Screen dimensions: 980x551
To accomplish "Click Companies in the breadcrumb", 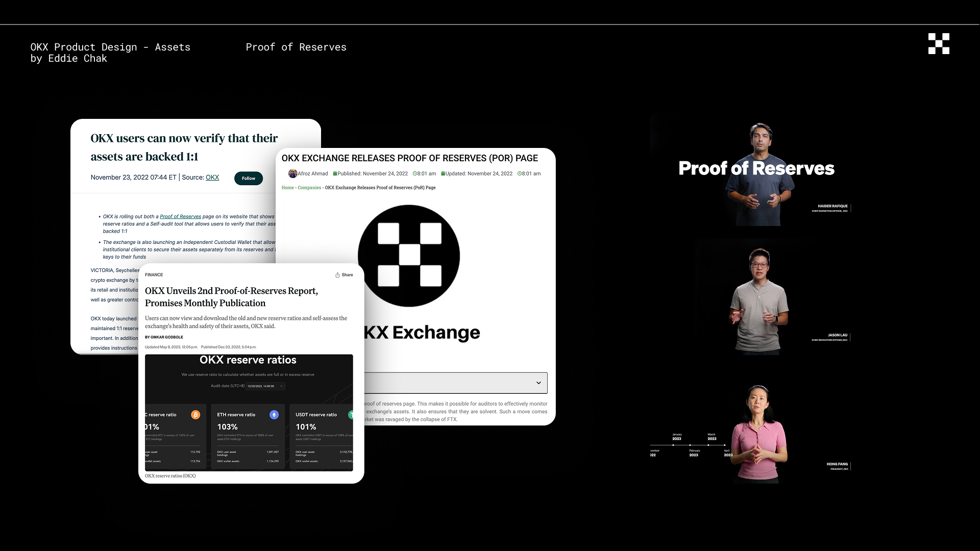I will click(309, 188).
